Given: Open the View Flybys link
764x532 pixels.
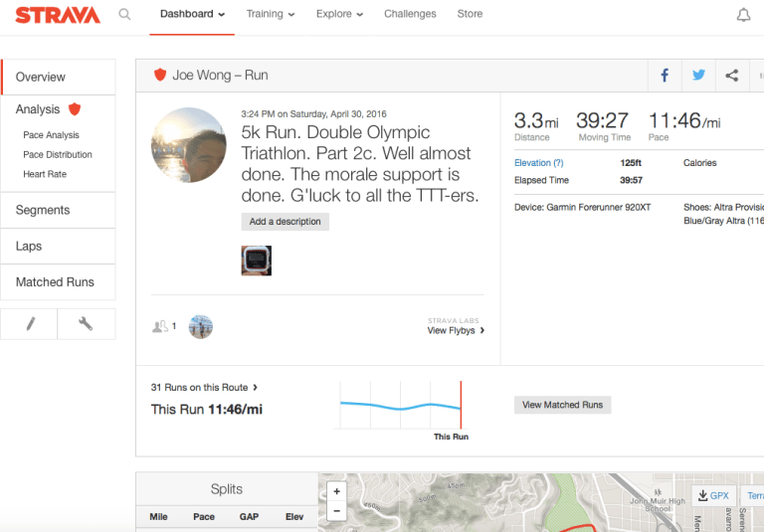Looking at the screenshot, I should [x=456, y=330].
